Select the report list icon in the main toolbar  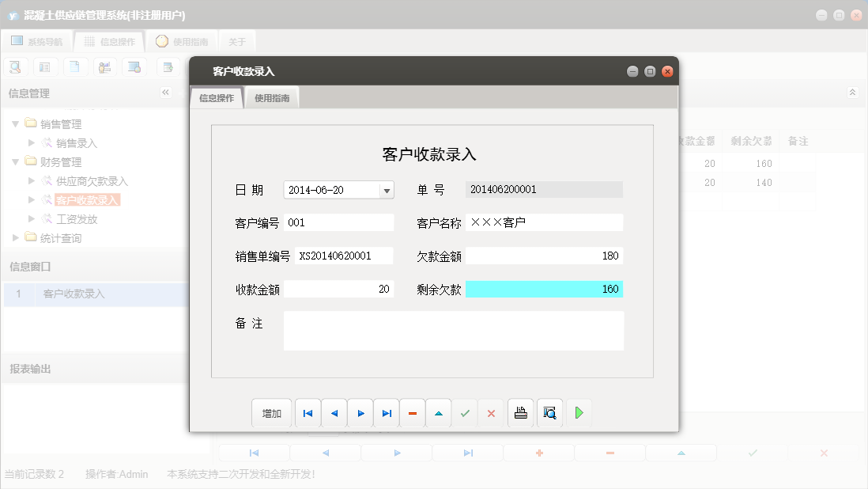(x=45, y=66)
